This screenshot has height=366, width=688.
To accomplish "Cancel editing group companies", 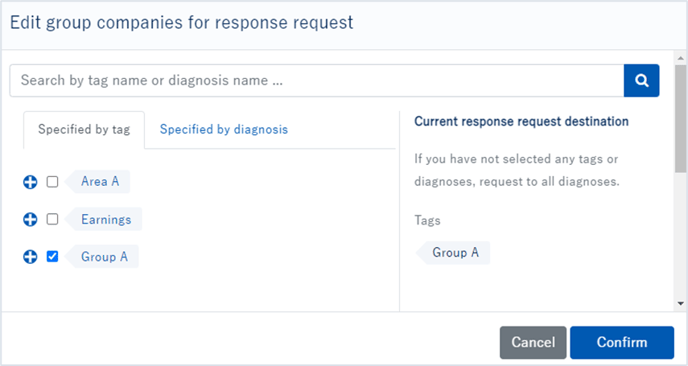I will tap(533, 342).
